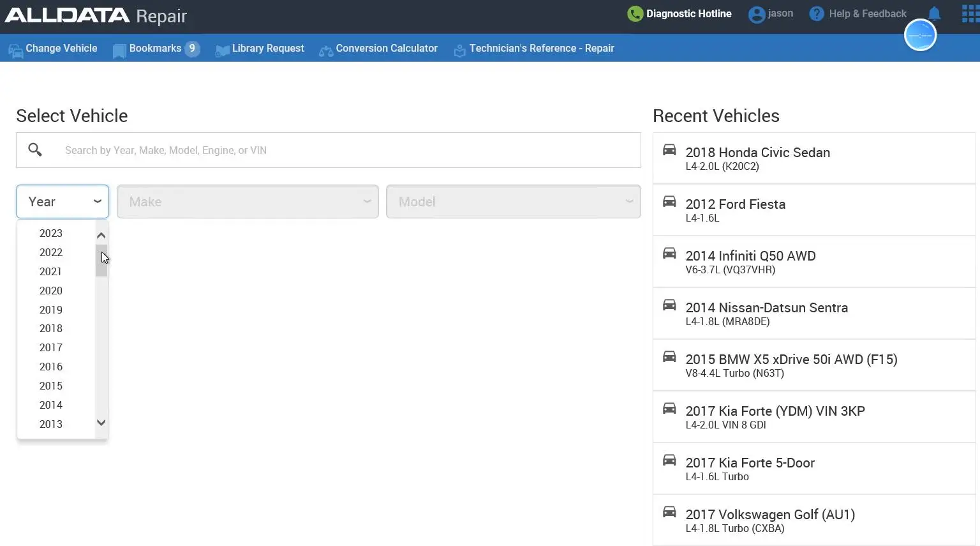Click the Bookmarks count badge 9
Screen dimensions: 980x546
[x=192, y=49]
